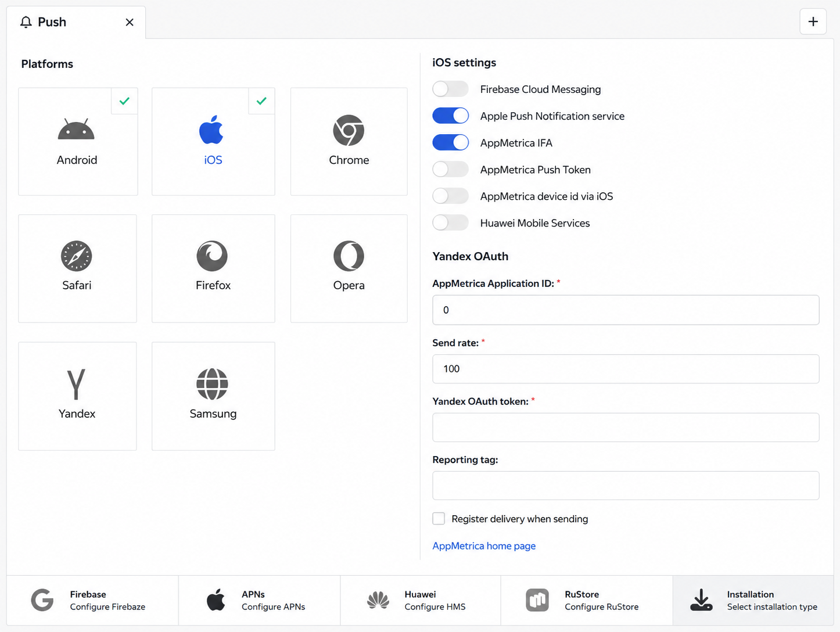Focus the Yandex OAuth token field

[626, 428]
